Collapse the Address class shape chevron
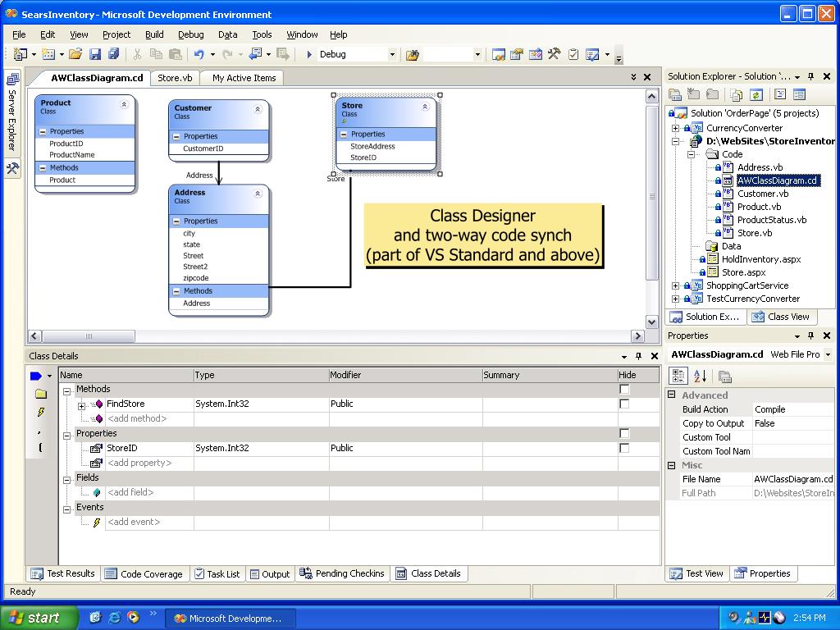 258,194
